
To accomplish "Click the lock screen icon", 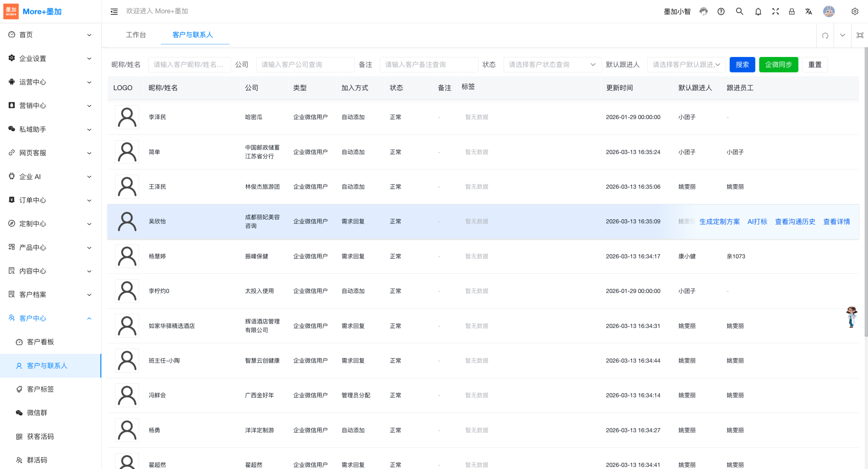I will [791, 12].
